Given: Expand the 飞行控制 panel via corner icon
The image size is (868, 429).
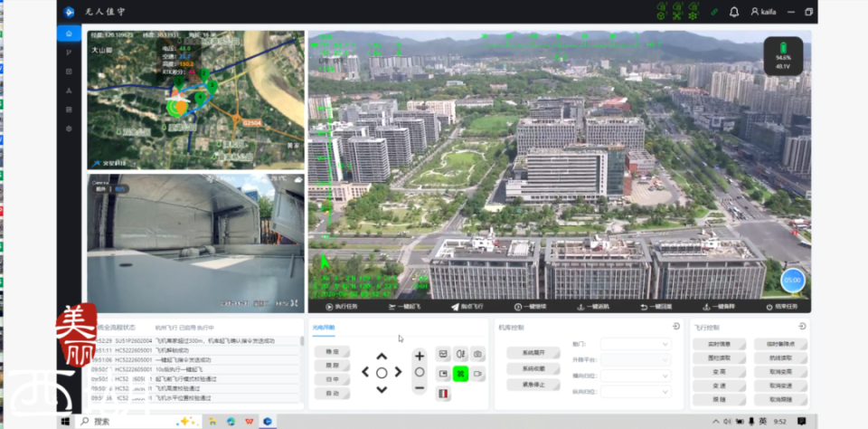Looking at the screenshot, I should 802,327.
